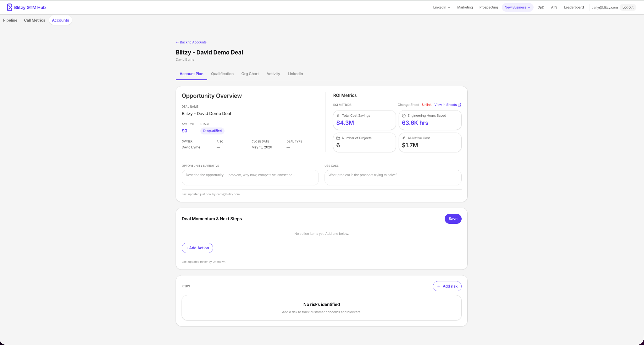
Task: Select the Account Plan tab
Action: click(192, 74)
